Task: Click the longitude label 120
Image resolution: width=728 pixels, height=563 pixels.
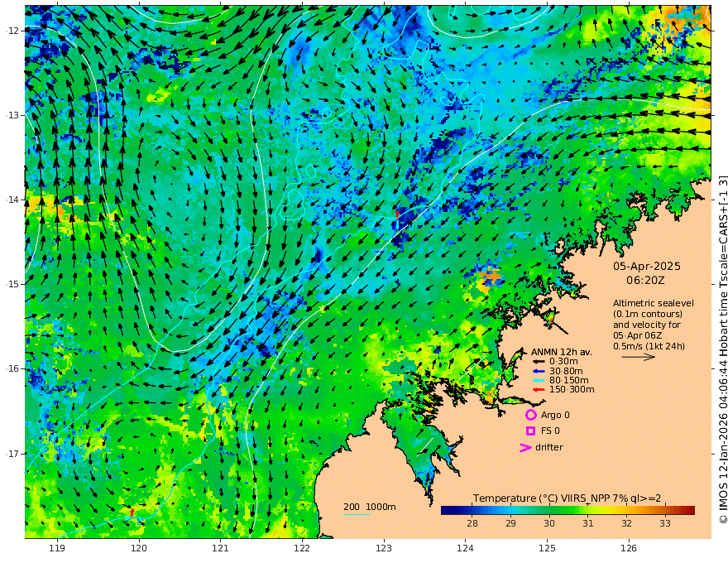Action: click(x=139, y=548)
